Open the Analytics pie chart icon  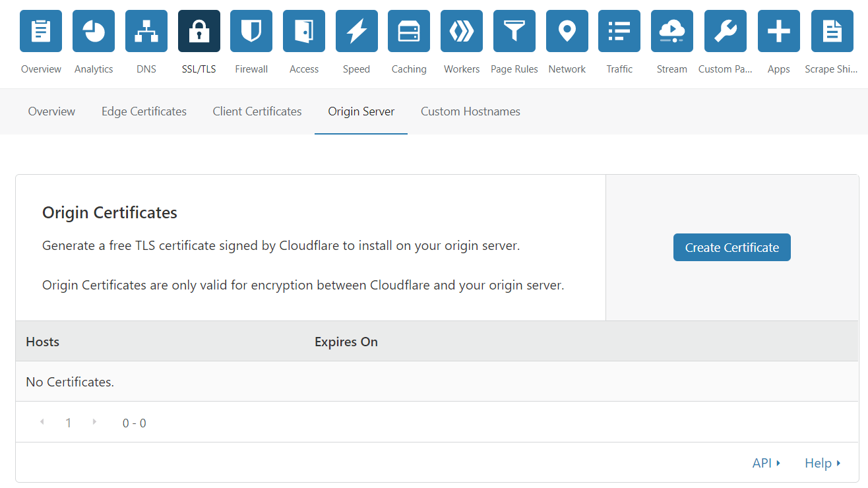tap(94, 31)
